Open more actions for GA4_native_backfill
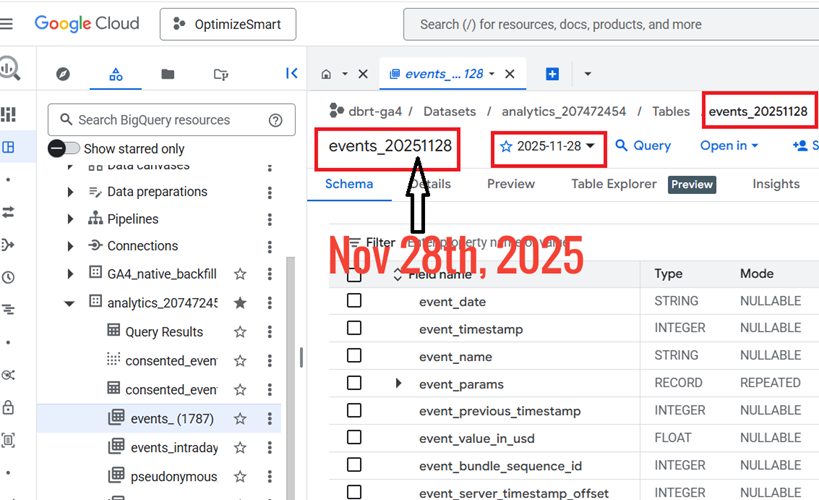Image resolution: width=819 pixels, height=500 pixels. tap(270, 274)
